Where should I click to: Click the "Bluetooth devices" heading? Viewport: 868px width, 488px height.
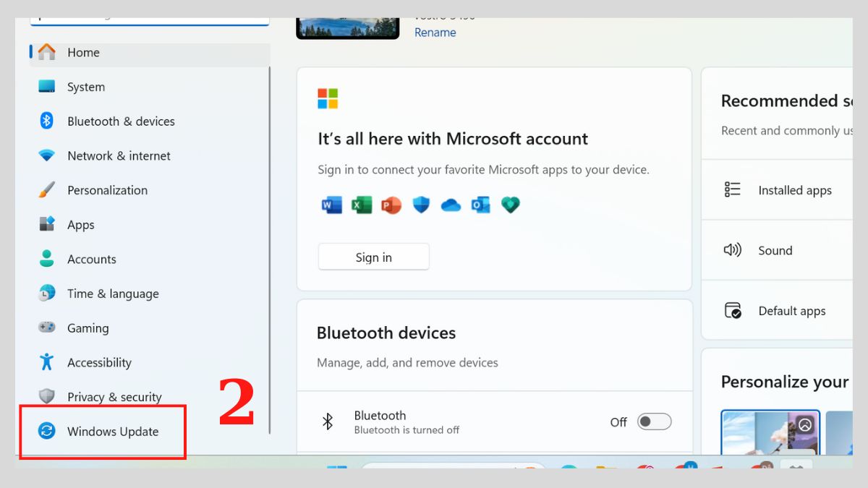pyautogui.click(x=386, y=333)
